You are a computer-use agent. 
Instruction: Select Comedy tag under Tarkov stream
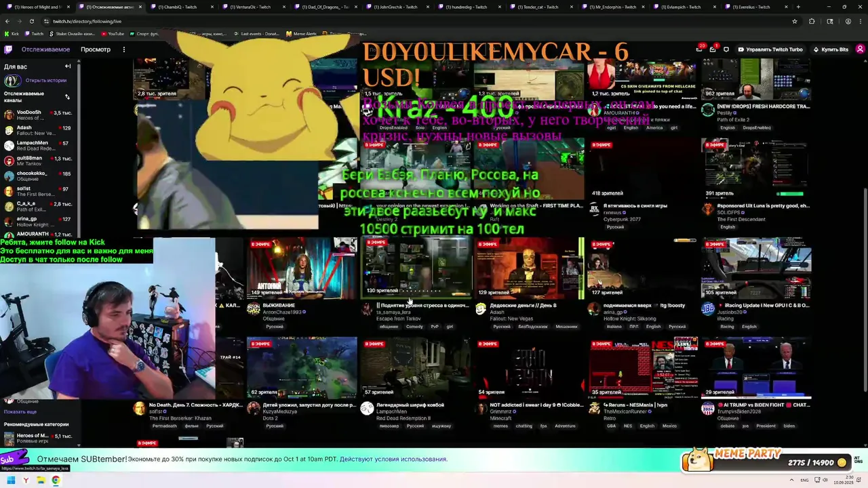click(414, 327)
